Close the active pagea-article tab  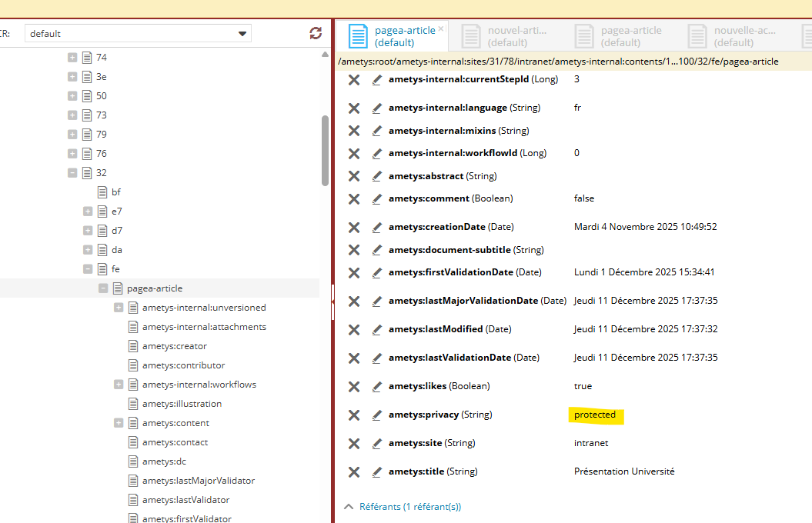(441, 29)
